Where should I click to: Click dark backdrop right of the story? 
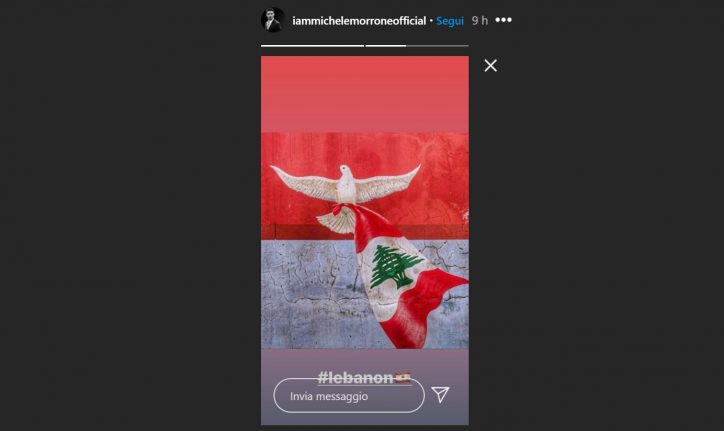tap(600, 231)
